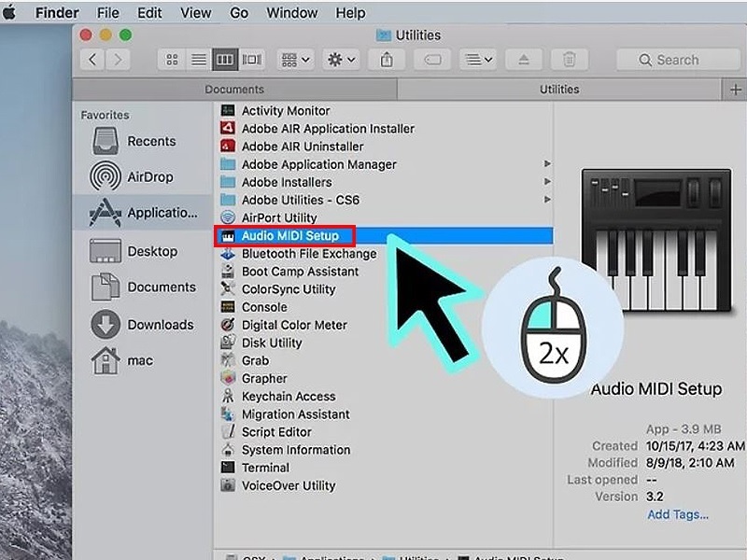Select ColorSync Utility
Image resolution: width=747 pixels, height=560 pixels.
(x=278, y=289)
